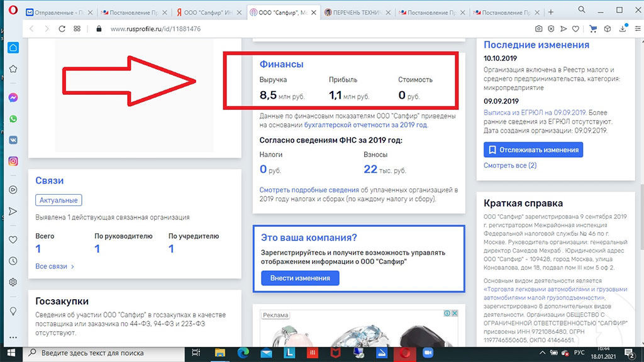Screen dimensions: 644x362
Task: Switch to the ПЕРЕЧЕНЬ ТЕХНИЧ tab
Action: (356, 12)
